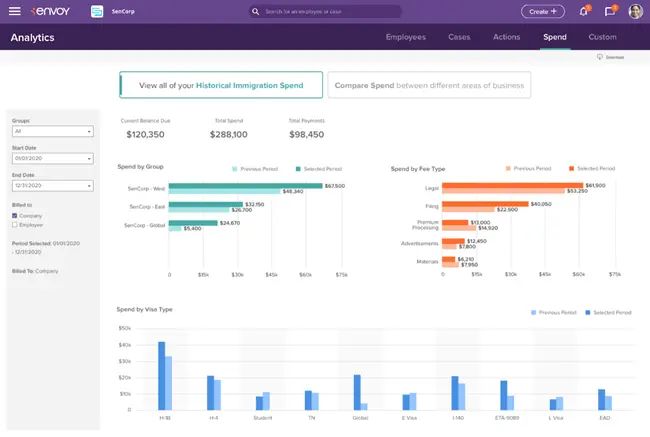Open the messages chat icon
The image size is (650, 437).
point(609,12)
